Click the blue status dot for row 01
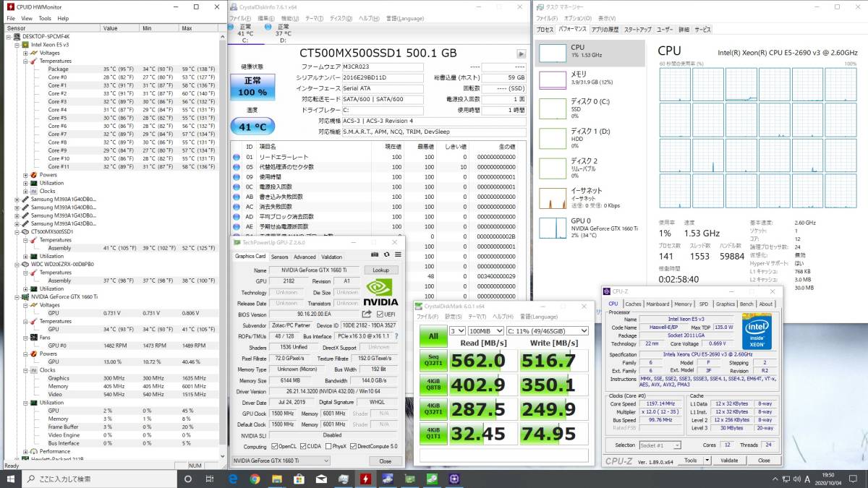Screen dimensions: 868x488 [x=237, y=157]
